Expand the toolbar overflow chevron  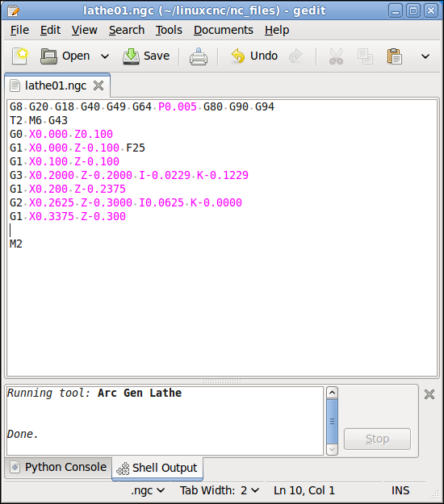coord(425,56)
